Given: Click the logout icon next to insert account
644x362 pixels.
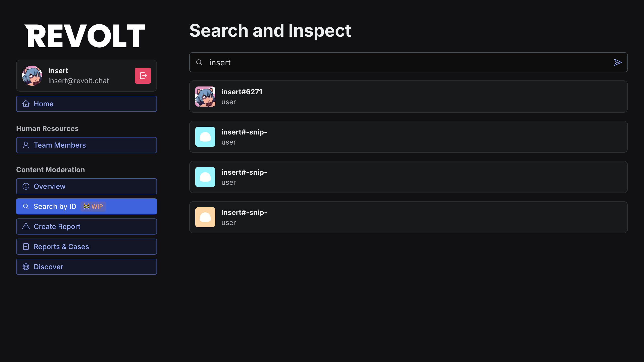Looking at the screenshot, I should 143,76.
